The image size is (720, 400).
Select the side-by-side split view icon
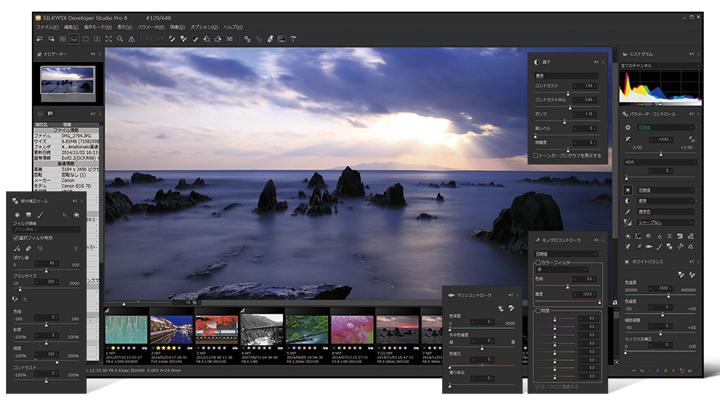coord(97,39)
